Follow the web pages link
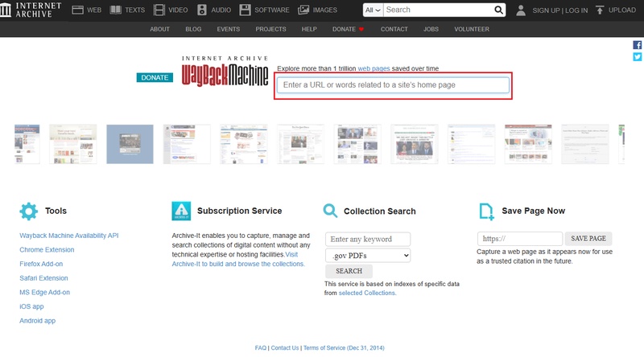This screenshot has width=644, height=357. (374, 68)
